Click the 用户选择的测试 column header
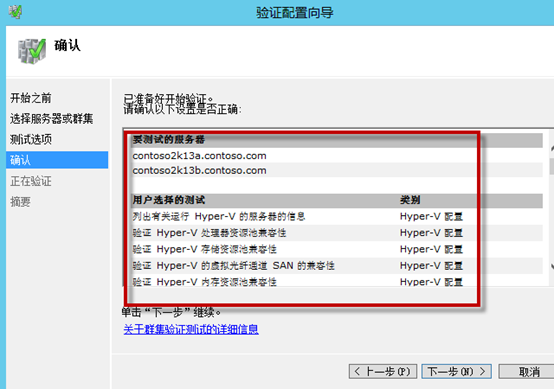The width and height of the screenshot is (554, 389). coord(169,200)
